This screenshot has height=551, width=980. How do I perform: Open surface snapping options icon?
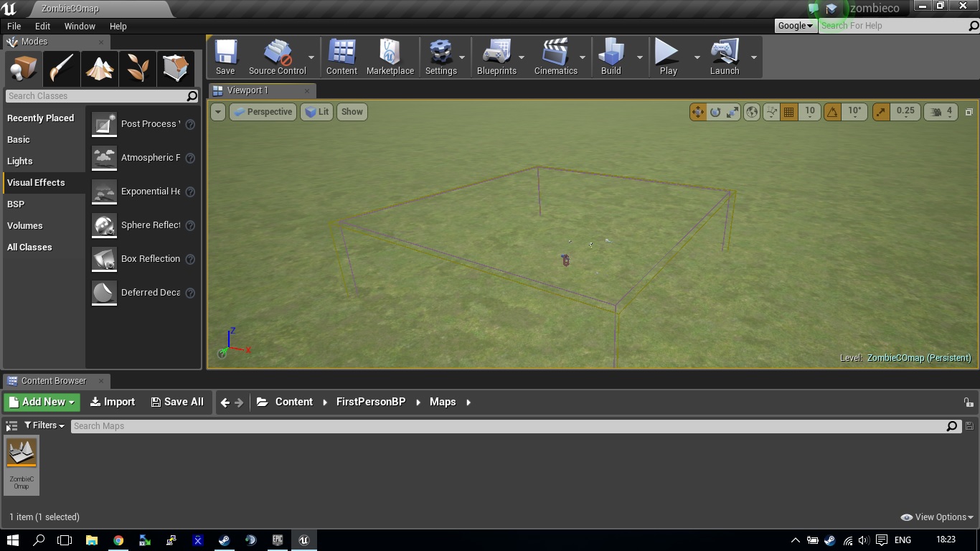[x=771, y=112]
